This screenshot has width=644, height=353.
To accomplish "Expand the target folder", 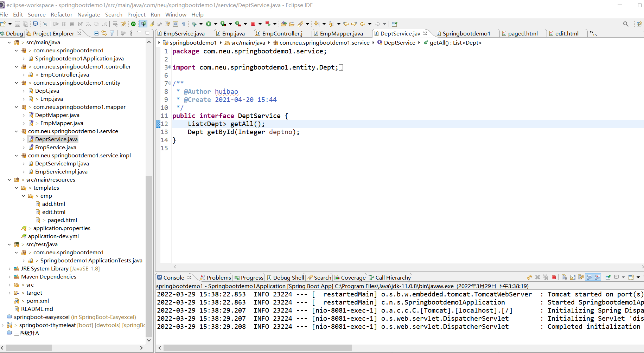I will (x=9, y=293).
